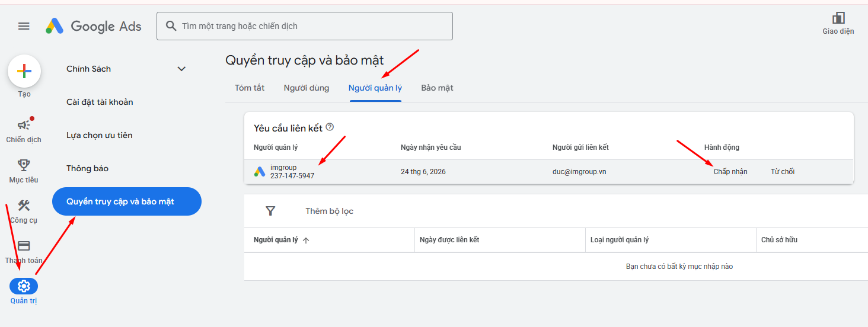Select the Người quản lý tab
Viewport: 868px width, 327px height.
tap(375, 88)
